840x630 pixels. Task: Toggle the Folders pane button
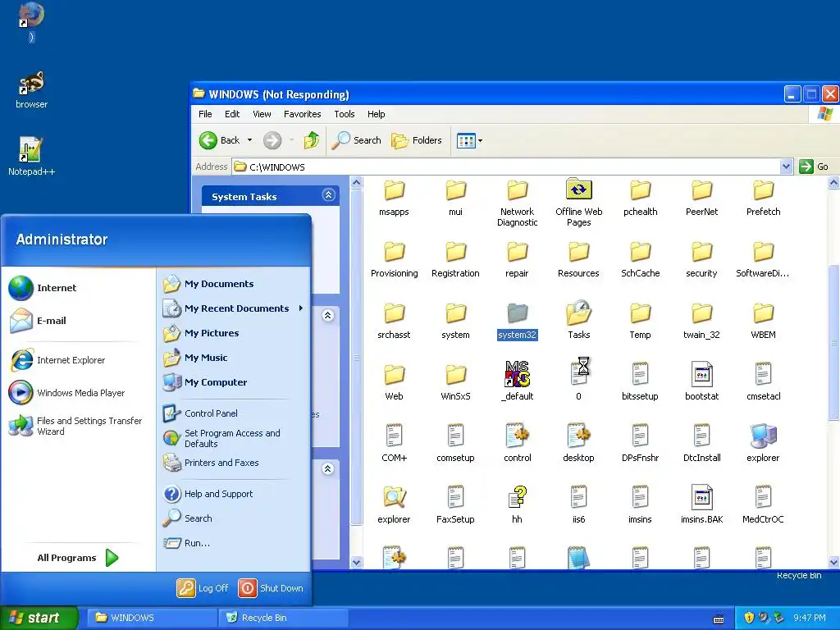click(417, 140)
